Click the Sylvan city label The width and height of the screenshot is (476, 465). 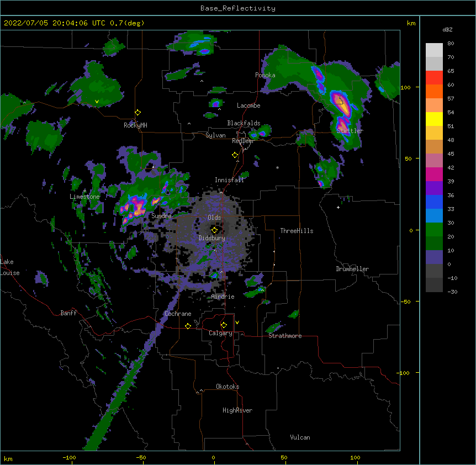coord(215,135)
